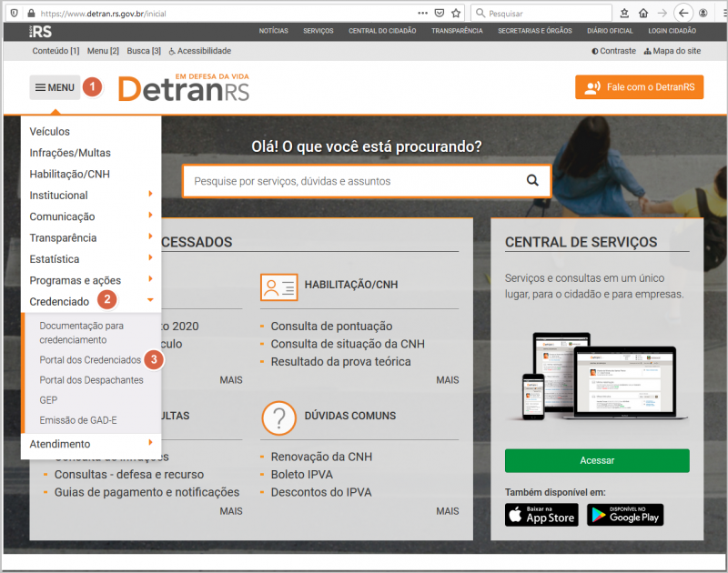This screenshot has height=573, width=728.
Task: Open TRANSPARÊNCIA in the top government bar
Action: (x=457, y=31)
